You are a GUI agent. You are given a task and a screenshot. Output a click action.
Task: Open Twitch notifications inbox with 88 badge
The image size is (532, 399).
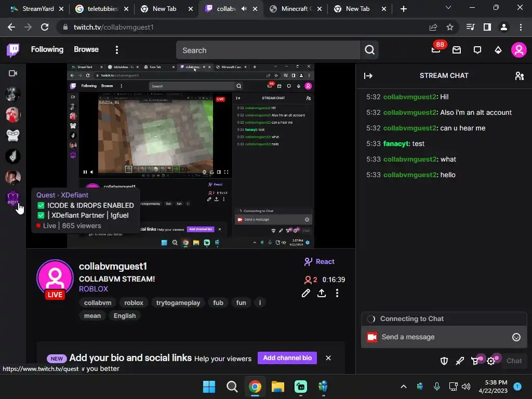pyautogui.click(x=436, y=49)
